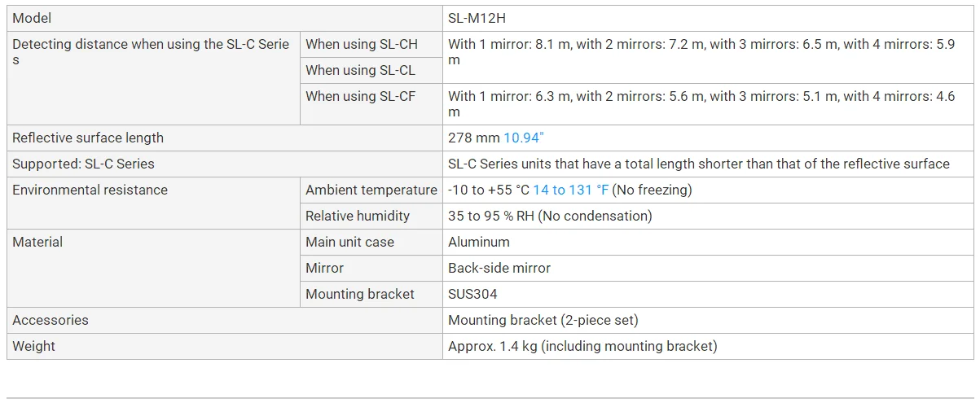The image size is (980, 407).
Task: Click the blue 14 to 131 °F link
Action: (x=570, y=190)
